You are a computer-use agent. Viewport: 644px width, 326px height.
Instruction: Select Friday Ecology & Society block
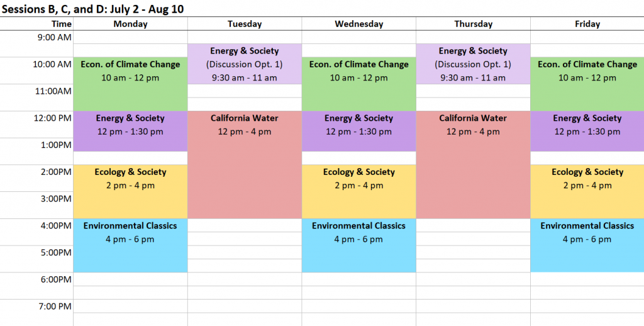tap(587, 191)
